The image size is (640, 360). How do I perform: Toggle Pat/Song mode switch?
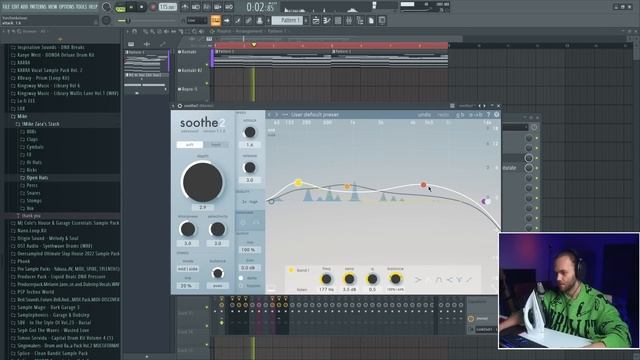(121, 7)
